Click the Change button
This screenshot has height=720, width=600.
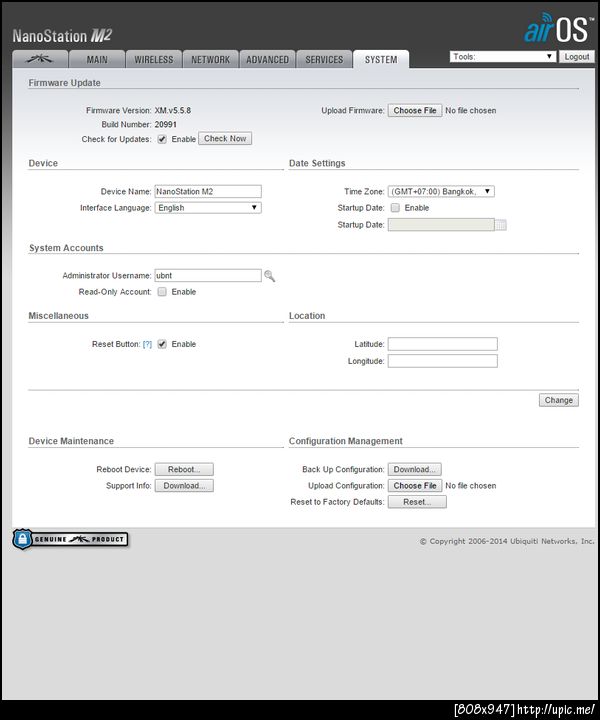559,400
